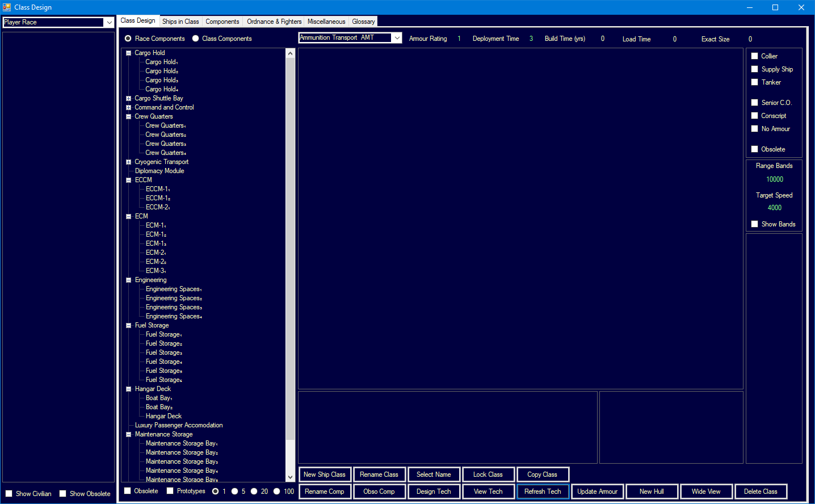Collapse the Crew Quarters tree node
815x504 pixels.
click(x=129, y=116)
